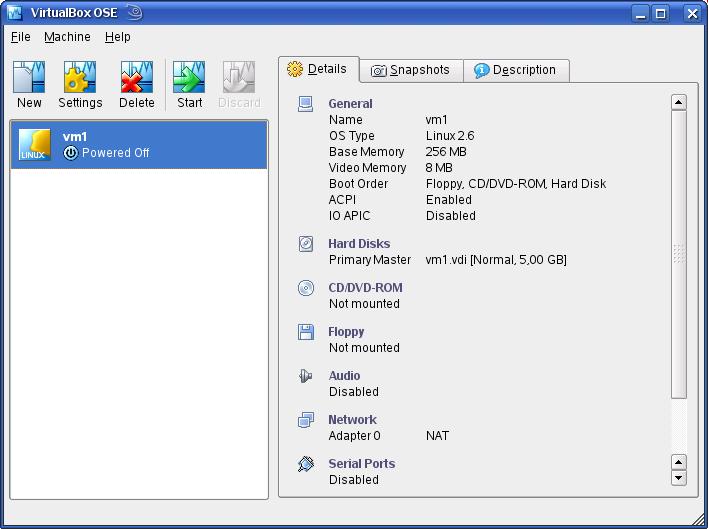Click the 'Primary Master' label
This screenshot has height=529, width=708.
tap(370, 260)
